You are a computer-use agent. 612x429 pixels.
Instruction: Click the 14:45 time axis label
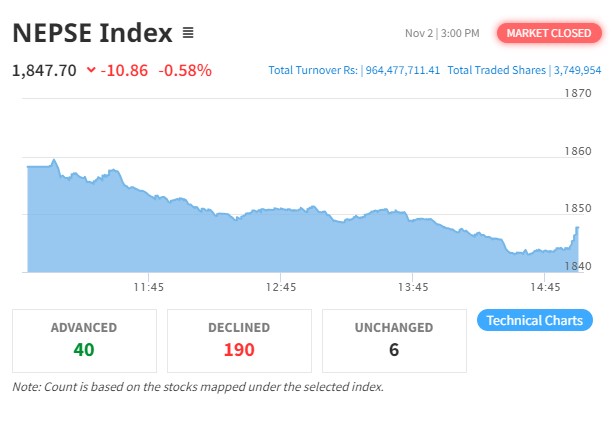tap(544, 287)
